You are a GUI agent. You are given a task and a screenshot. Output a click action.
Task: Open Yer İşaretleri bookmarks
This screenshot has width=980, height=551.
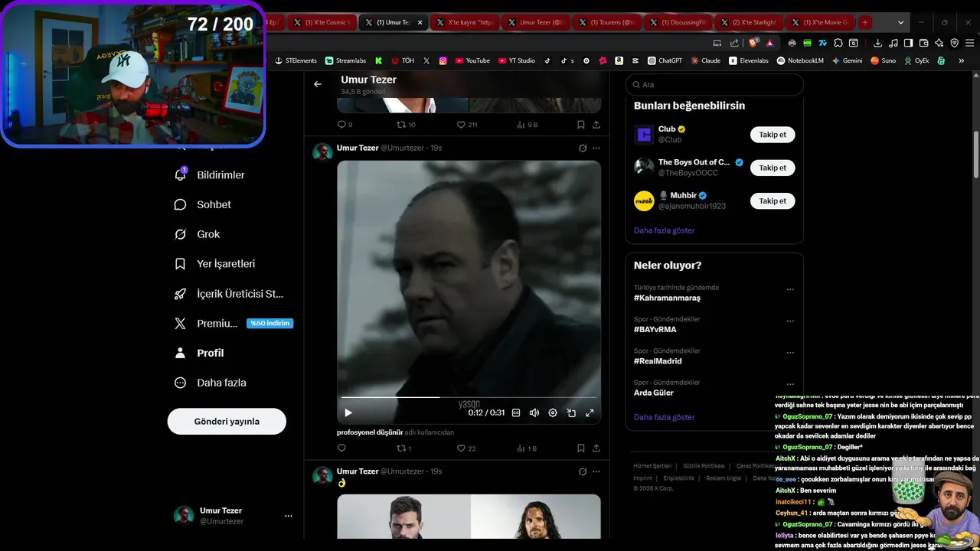214,264
